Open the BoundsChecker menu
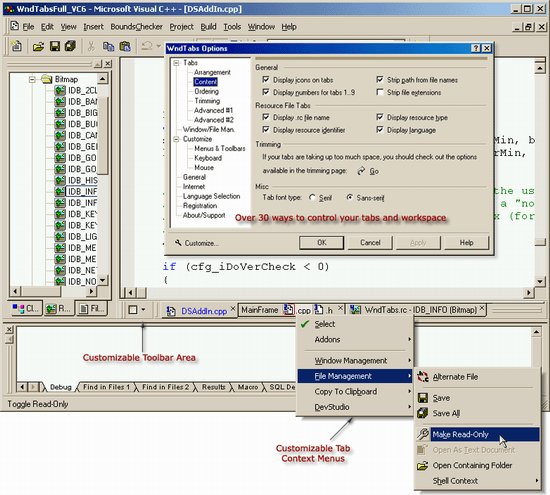This screenshot has width=550, height=495. click(136, 27)
